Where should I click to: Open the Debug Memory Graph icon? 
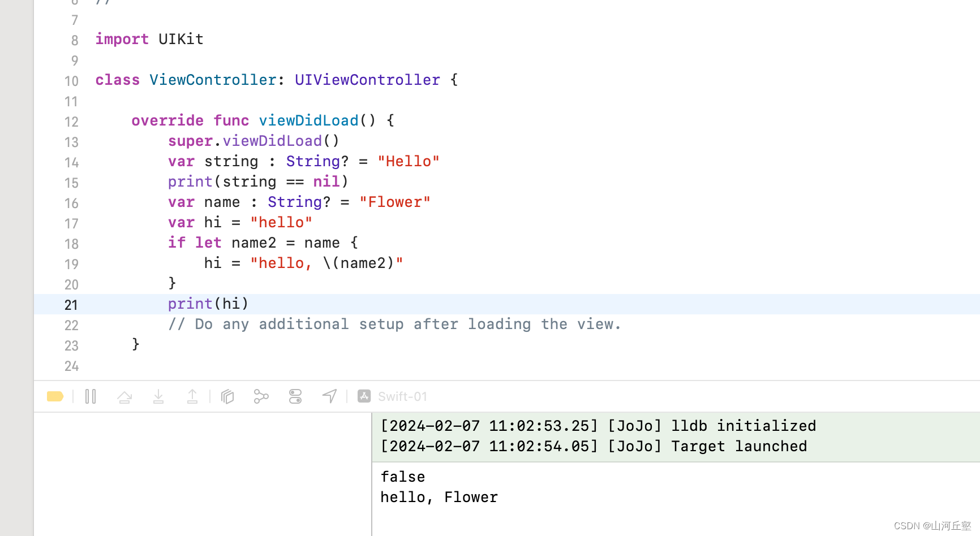click(261, 396)
